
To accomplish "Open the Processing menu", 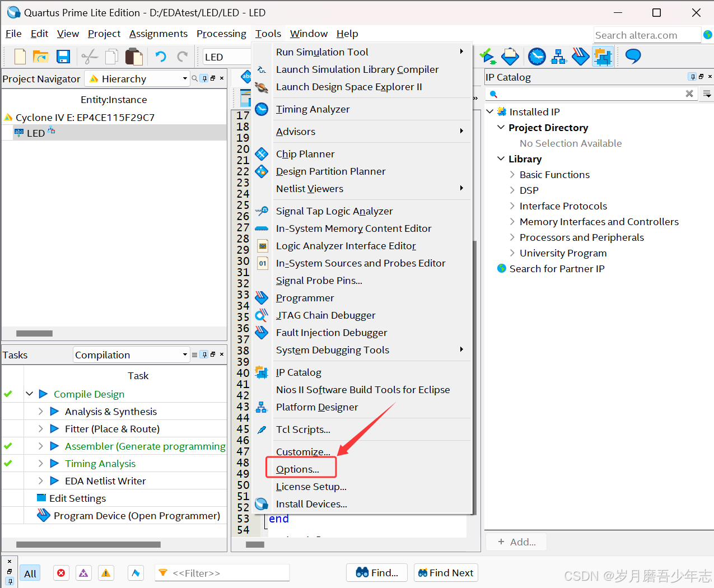I will tap(221, 34).
